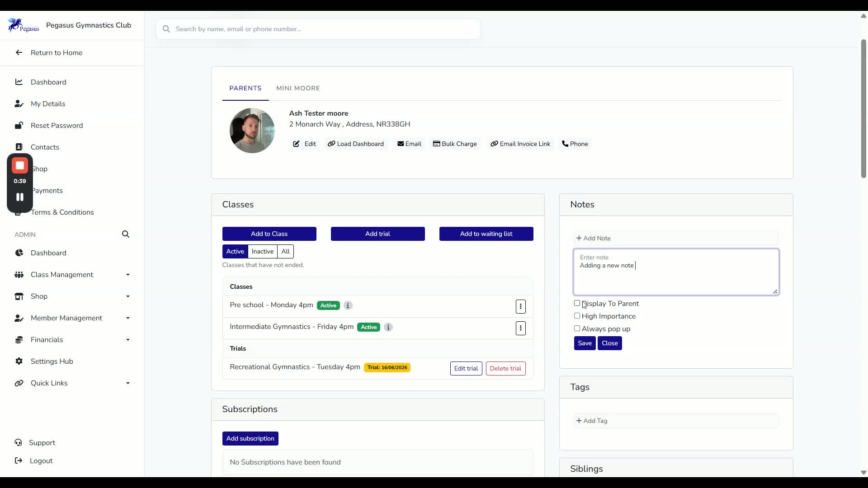Open three-dot menu for Pre school class
The height and width of the screenshot is (488, 868).
pos(521,306)
